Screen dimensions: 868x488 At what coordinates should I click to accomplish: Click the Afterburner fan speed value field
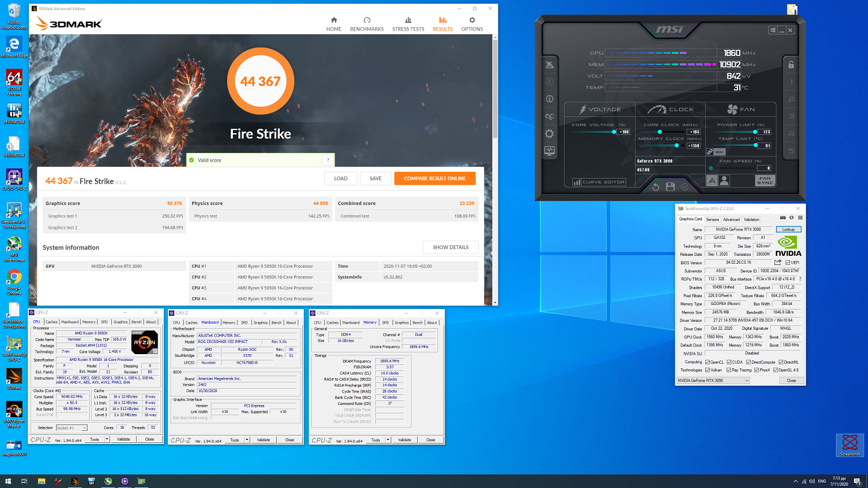point(764,168)
